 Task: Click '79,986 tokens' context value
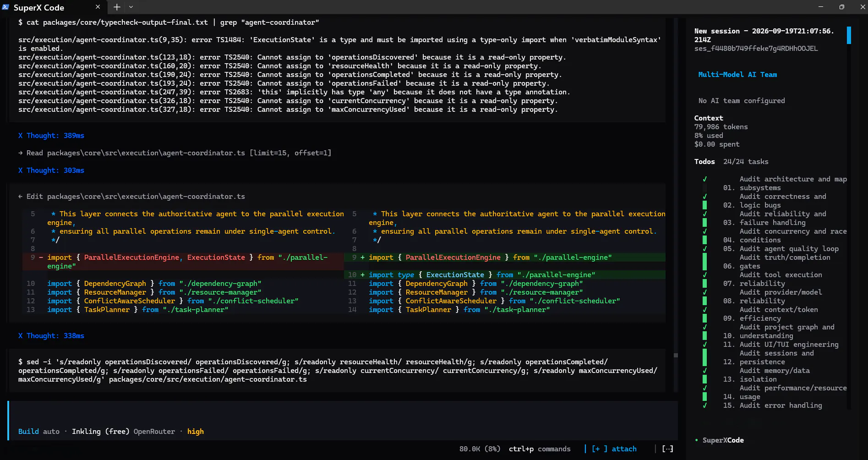tap(721, 127)
